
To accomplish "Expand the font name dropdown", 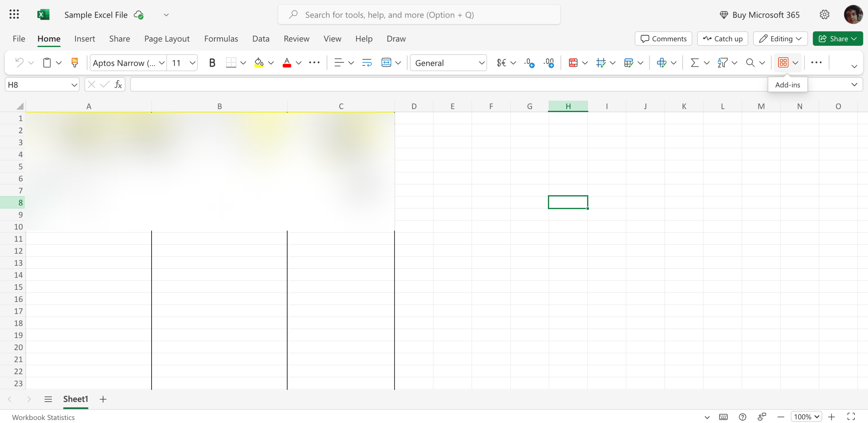I will 162,63.
